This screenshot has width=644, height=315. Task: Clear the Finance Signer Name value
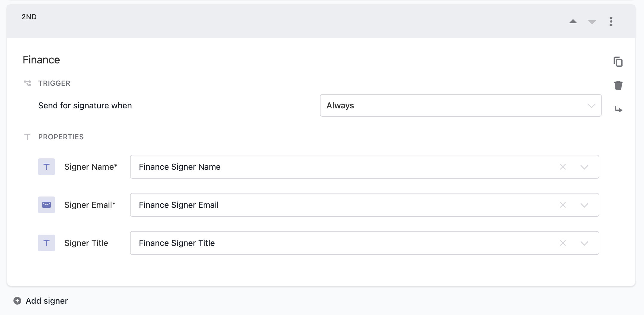[x=563, y=167]
